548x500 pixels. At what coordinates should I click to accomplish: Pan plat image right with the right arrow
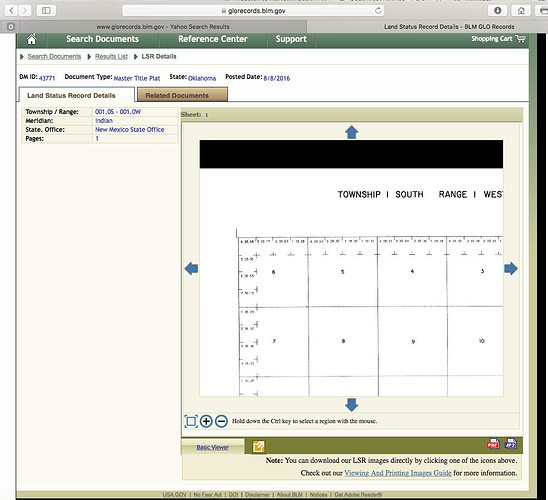point(511,268)
